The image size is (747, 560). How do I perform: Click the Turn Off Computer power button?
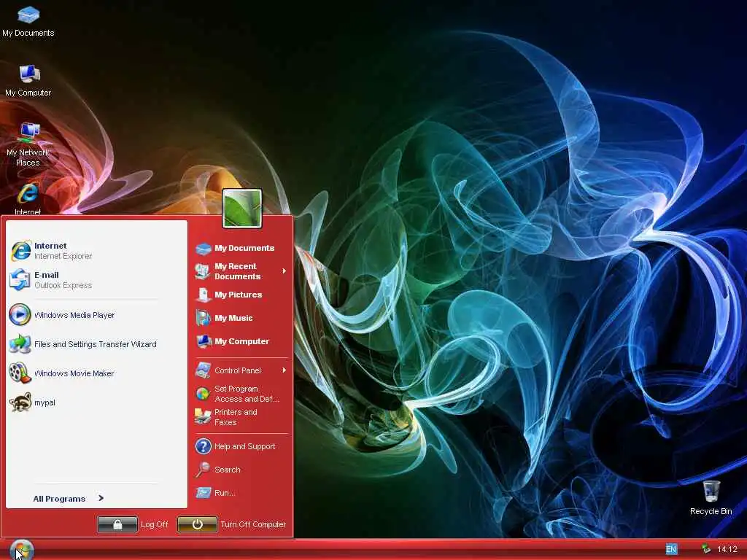[197, 524]
